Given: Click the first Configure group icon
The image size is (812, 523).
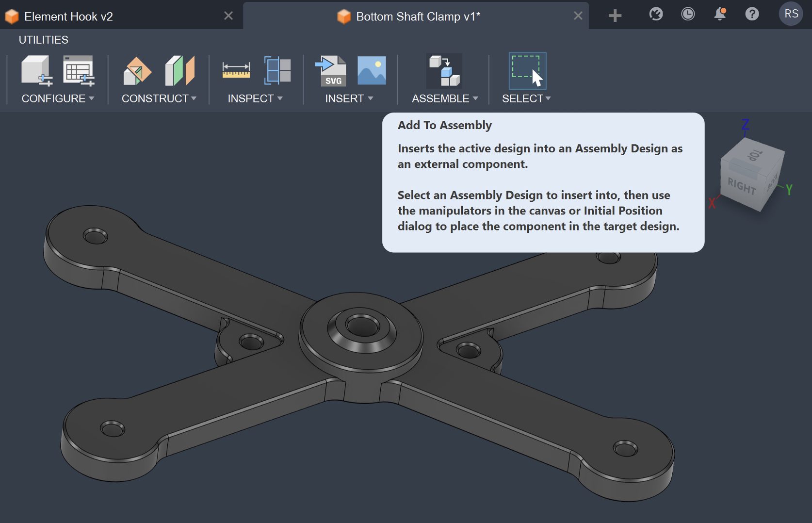Looking at the screenshot, I should [x=36, y=71].
